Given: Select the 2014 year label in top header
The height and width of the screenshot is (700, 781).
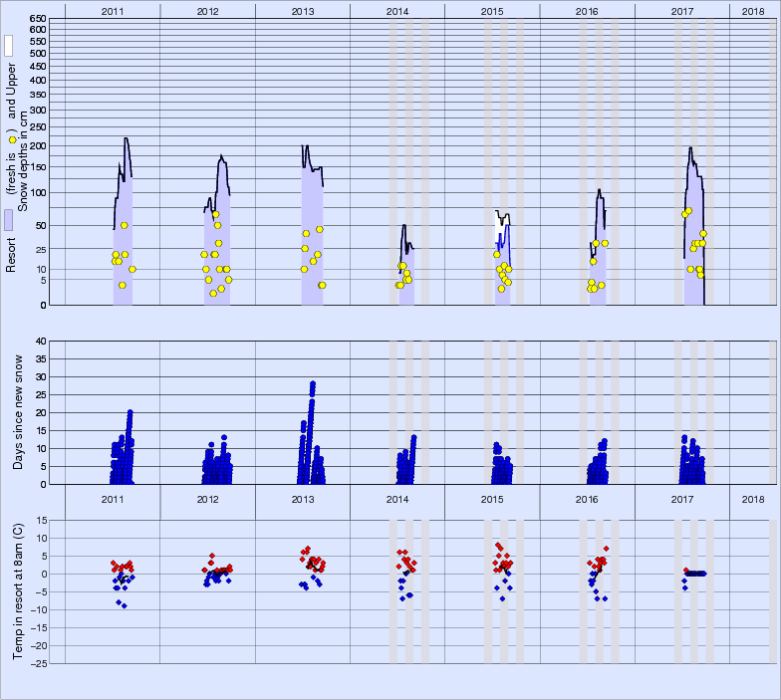Looking at the screenshot, I should 397,10.
